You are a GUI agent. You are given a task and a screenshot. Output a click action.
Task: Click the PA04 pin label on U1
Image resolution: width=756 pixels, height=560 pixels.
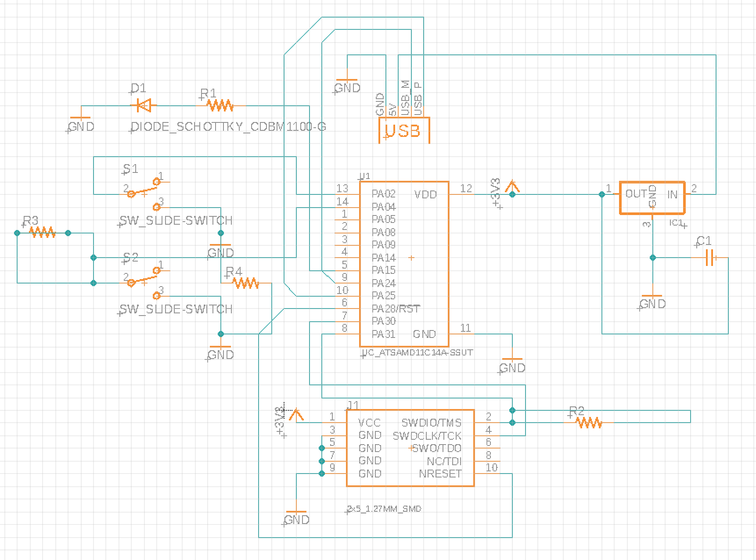(x=384, y=207)
